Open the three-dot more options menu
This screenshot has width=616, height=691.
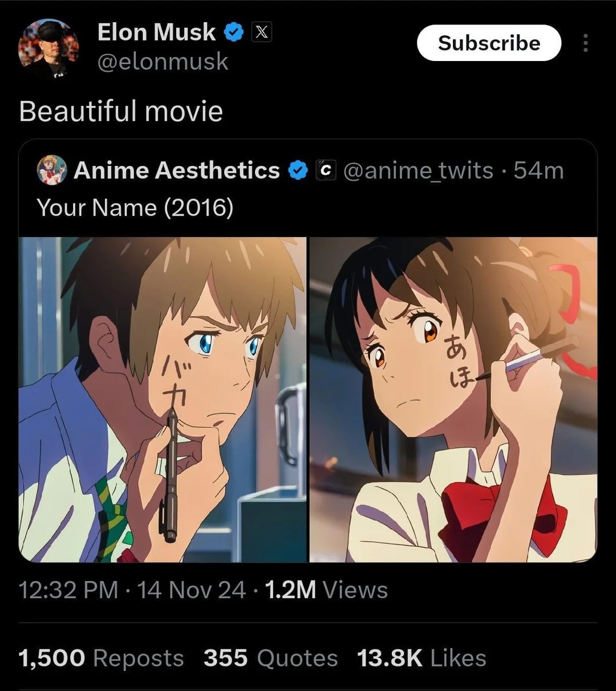click(x=585, y=43)
